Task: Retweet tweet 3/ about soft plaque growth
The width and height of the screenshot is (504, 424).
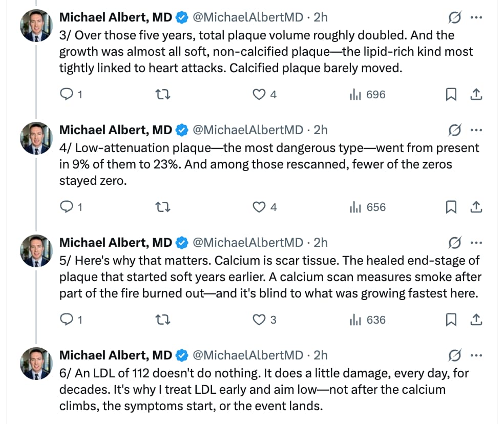Action: 163,95
